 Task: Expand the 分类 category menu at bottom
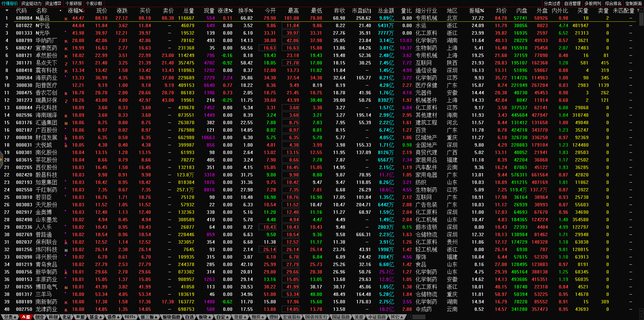pos(10,317)
